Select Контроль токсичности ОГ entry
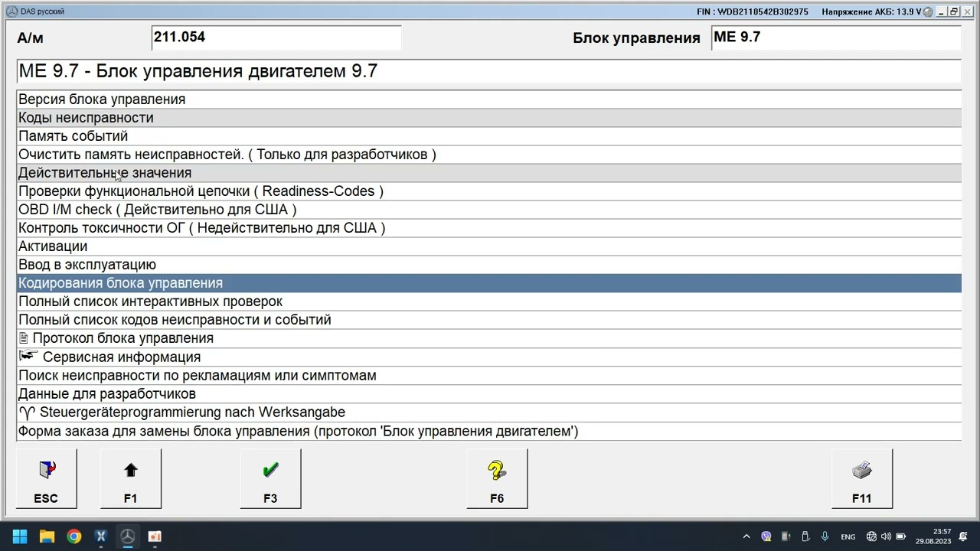This screenshot has height=551, width=980. (x=489, y=228)
